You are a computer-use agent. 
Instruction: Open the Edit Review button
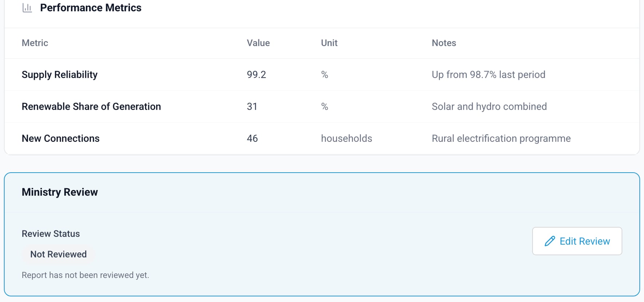[577, 241]
